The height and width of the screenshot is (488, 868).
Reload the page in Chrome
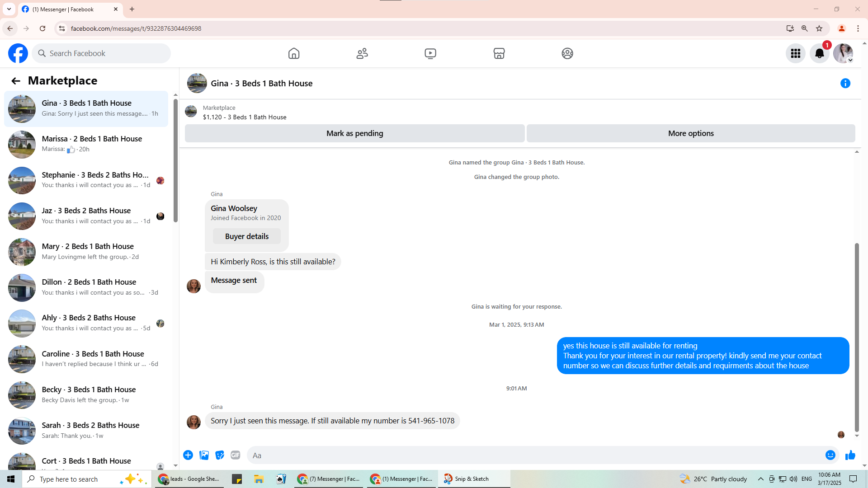(42, 28)
